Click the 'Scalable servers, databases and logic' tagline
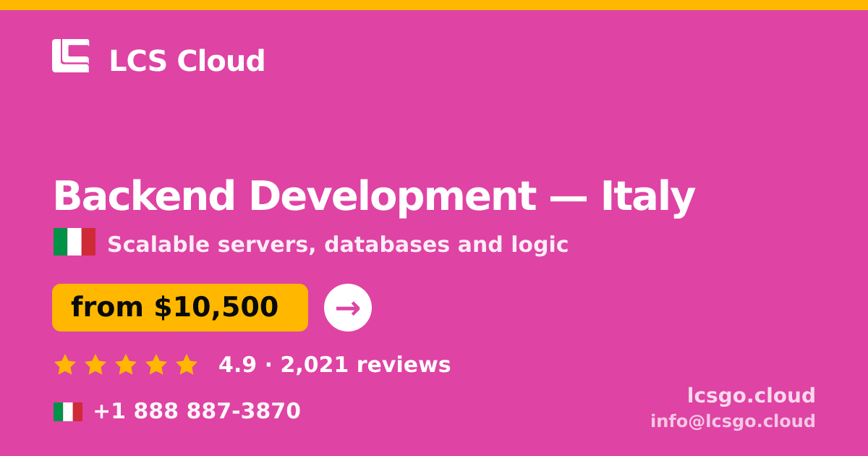This screenshot has height=456, width=868. (338, 245)
